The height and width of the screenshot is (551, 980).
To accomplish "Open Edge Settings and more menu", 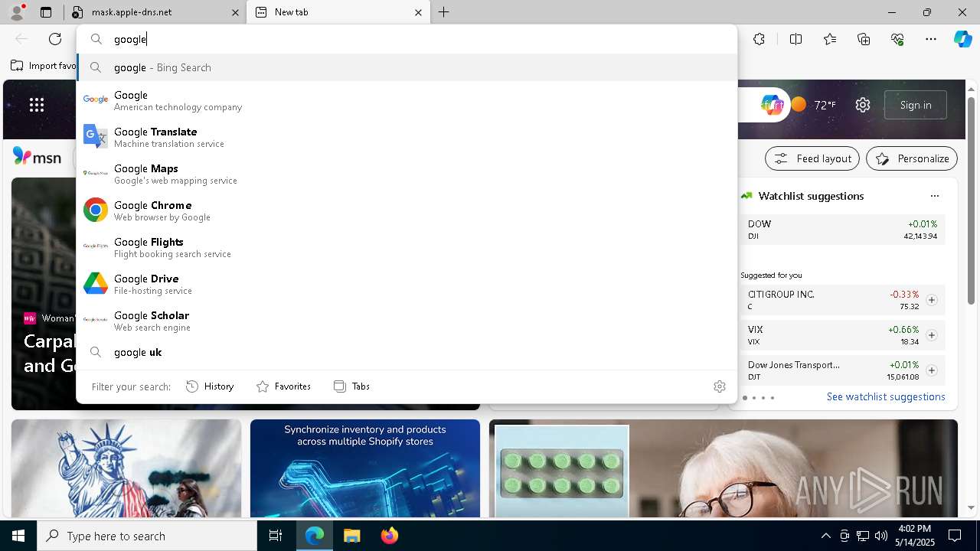I will 931,39.
